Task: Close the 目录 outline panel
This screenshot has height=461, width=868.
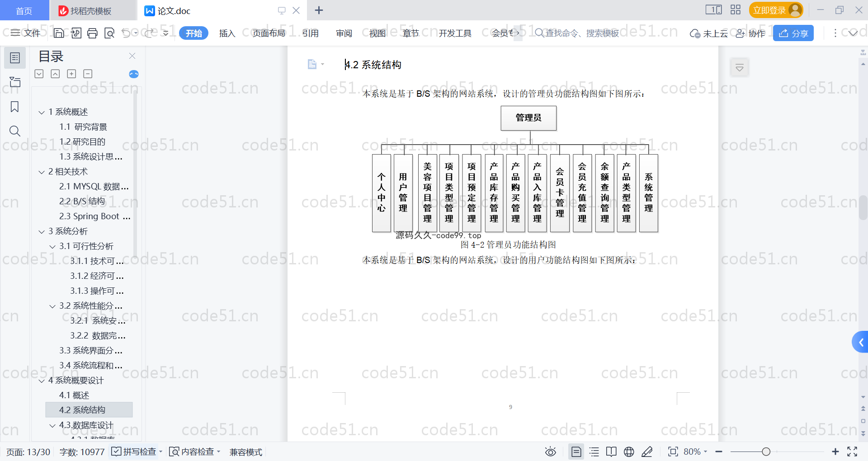Action: [132, 56]
